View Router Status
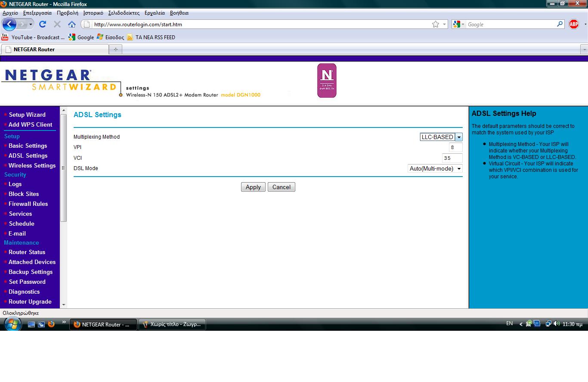Viewport: 588px width, 382px height. (x=27, y=252)
